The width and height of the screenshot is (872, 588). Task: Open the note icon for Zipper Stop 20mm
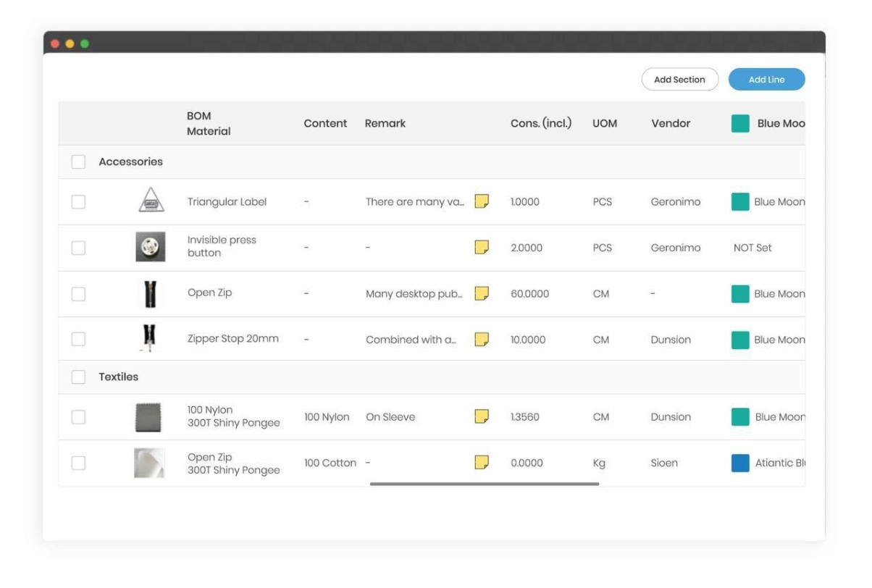coord(482,339)
